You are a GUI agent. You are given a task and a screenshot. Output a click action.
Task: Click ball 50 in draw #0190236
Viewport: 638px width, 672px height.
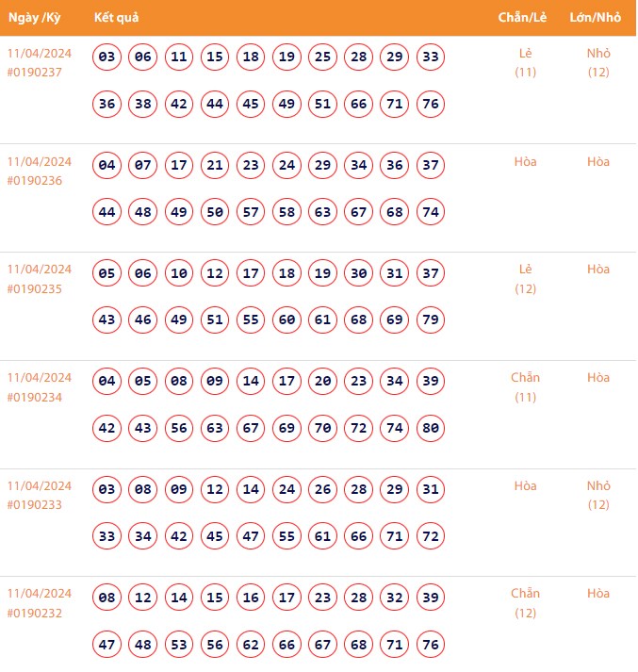[215, 212]
